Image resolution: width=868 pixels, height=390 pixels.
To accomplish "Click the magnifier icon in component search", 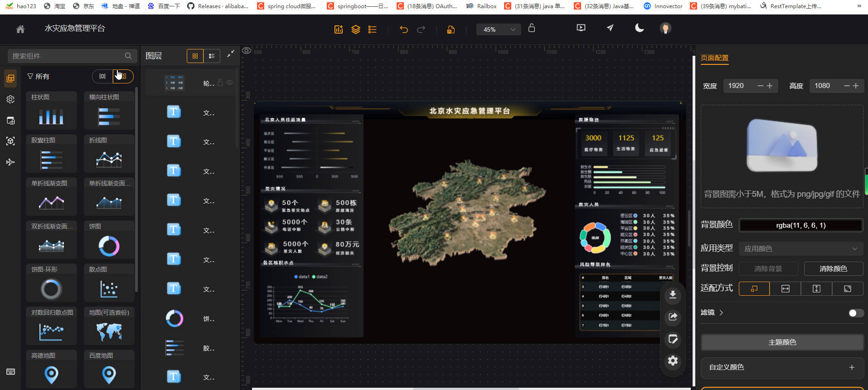I will (128, 56).
